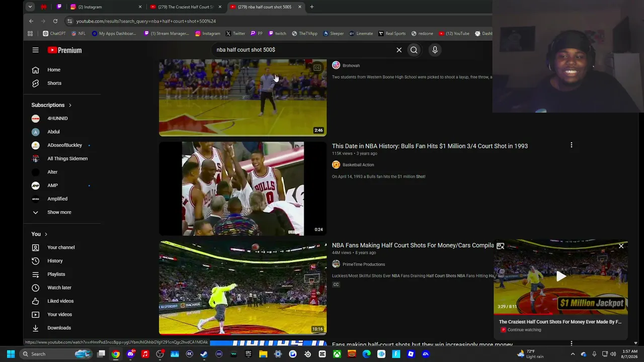
Task: Open the Light rain weather widget
Action: (x=530, y=354)
